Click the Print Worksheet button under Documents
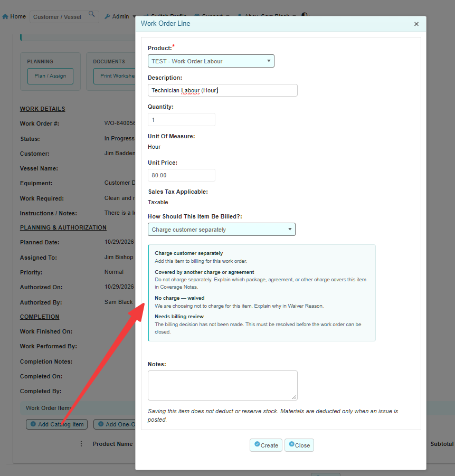 coord(115,76)
